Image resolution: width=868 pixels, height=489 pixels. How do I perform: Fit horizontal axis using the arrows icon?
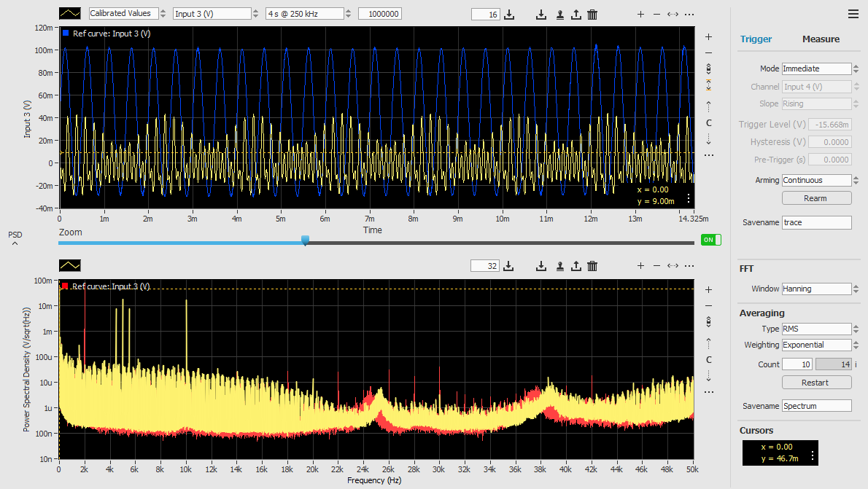click(x=673, y=14)
